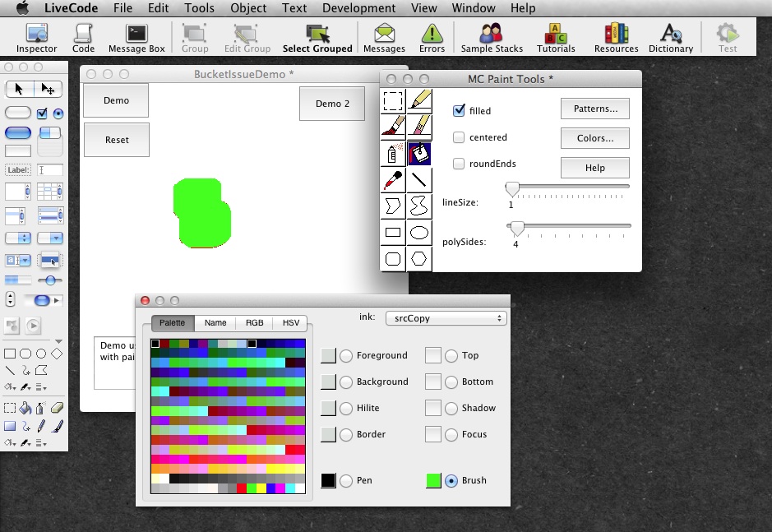The width and height of the screenshot is (772, 532).
Task: Choose the eyedropper tool
Action: pyautogui.click(x=393, y=179)
